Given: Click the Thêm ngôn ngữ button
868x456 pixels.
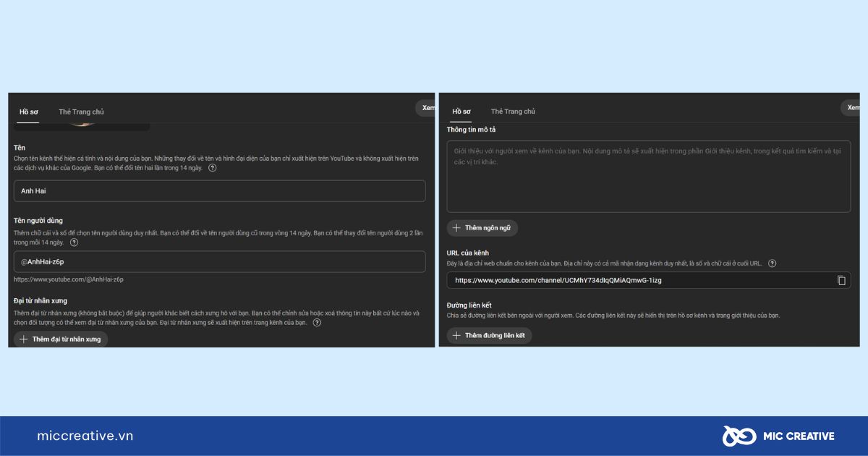Looking at the screenshot, I should [x=482, y=227].
